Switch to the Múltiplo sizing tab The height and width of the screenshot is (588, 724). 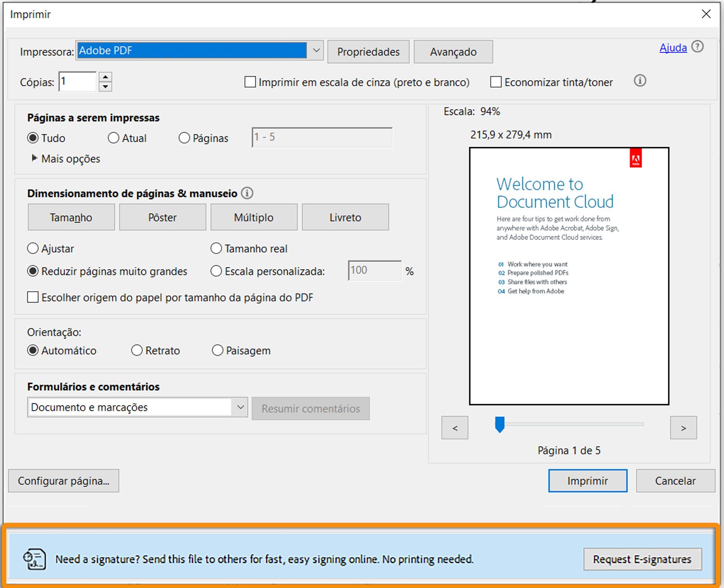254,217
